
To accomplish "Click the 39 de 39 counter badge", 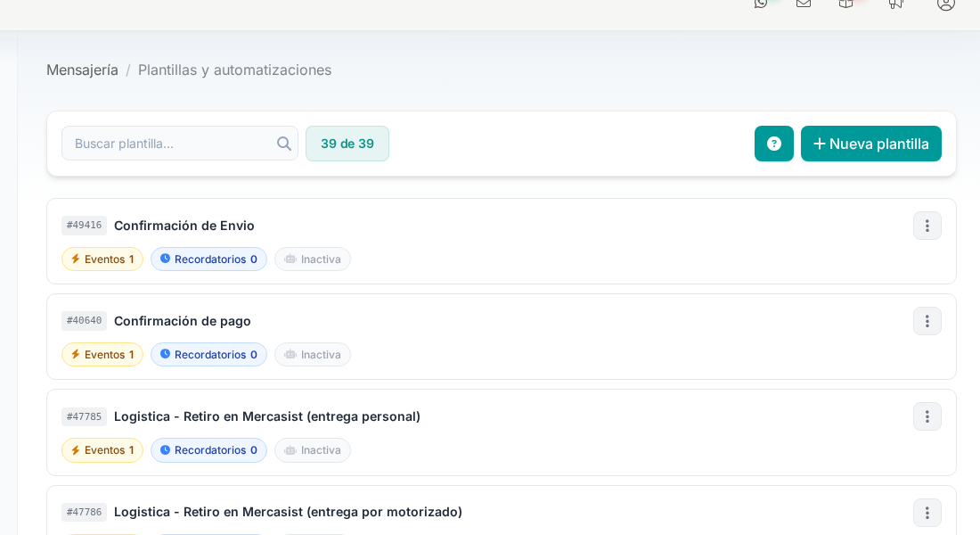I will (347, 144).
